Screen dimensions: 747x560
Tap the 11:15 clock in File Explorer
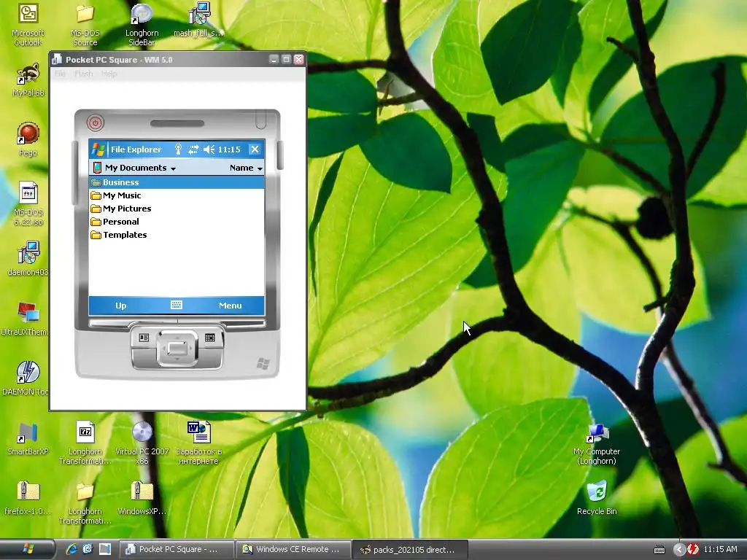tap(229, 149)
